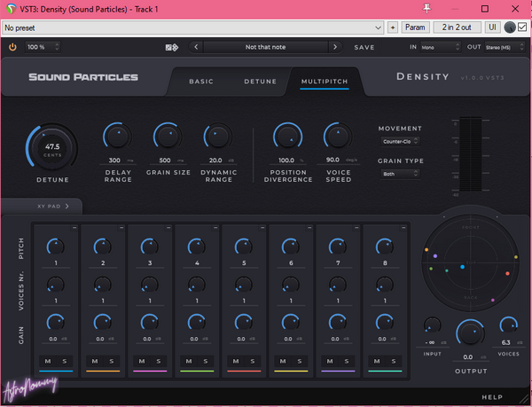Screen dimensions: 532x407
Task: Open the Movement Counter-Clo dropdown
Action: pyautogui.click(x=401, y=142)
